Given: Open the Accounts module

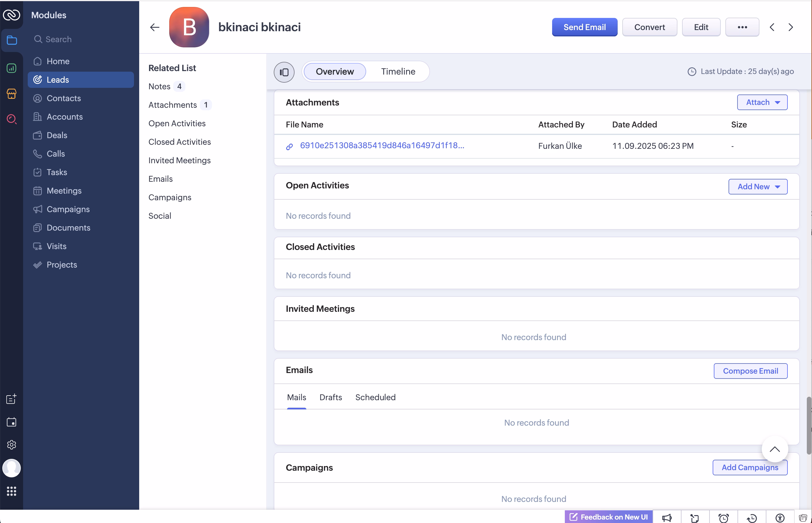Looking at the screenshot, I should 81,117.
